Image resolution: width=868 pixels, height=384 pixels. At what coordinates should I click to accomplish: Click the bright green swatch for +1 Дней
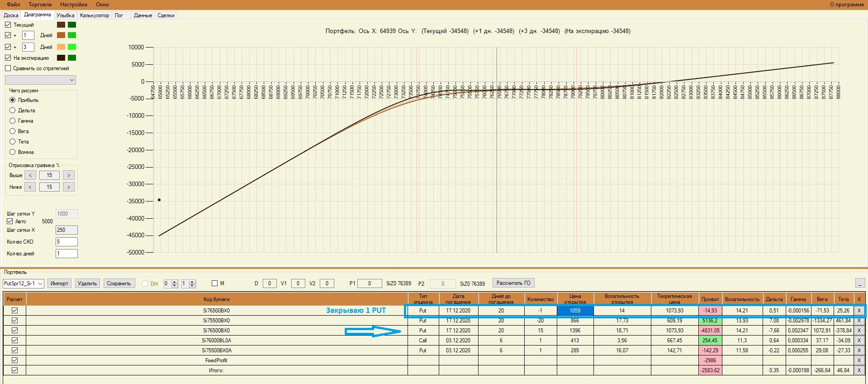pyautogui.click(x=72, y=35)
